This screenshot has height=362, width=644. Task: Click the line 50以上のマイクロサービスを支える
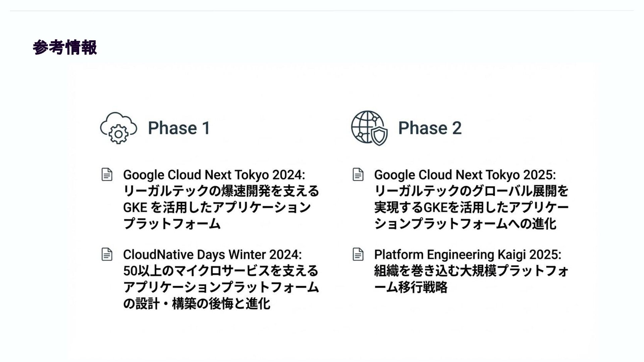[221, 271]
